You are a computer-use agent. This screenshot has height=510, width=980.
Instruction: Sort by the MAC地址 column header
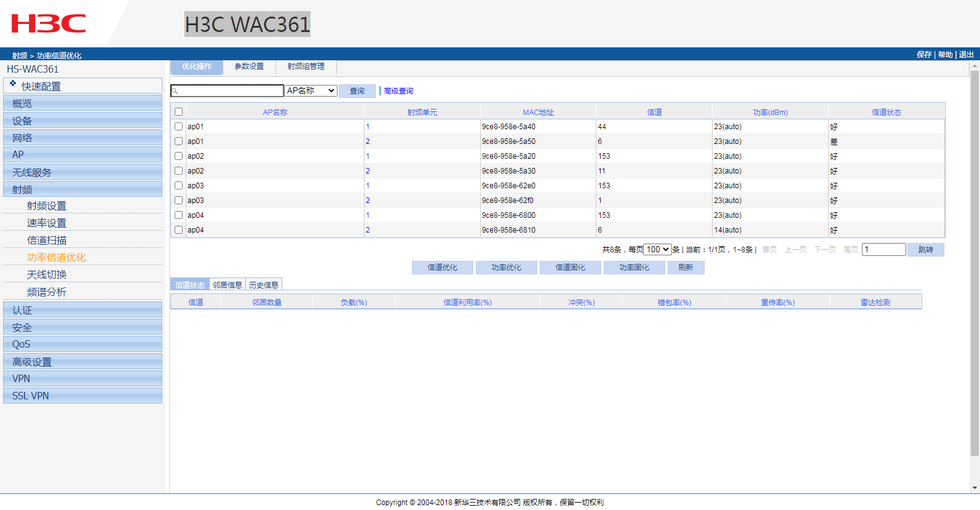(539, 113)
